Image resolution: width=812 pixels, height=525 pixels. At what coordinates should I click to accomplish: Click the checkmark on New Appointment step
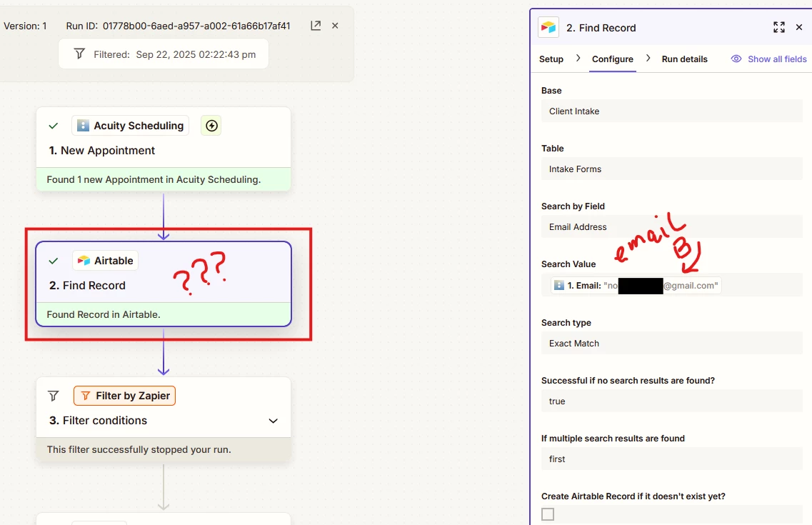[53, 125]
